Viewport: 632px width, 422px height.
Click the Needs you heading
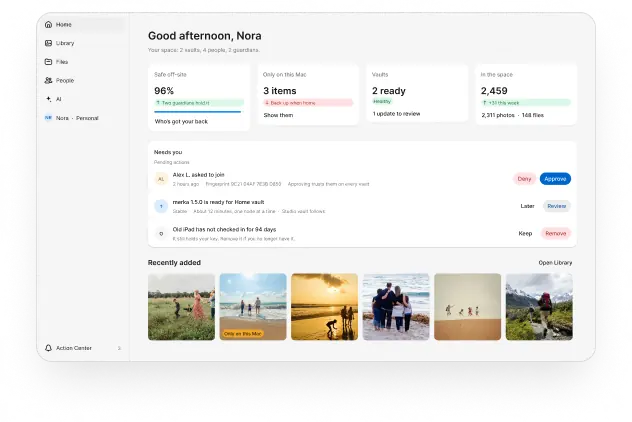click(168, 152)
